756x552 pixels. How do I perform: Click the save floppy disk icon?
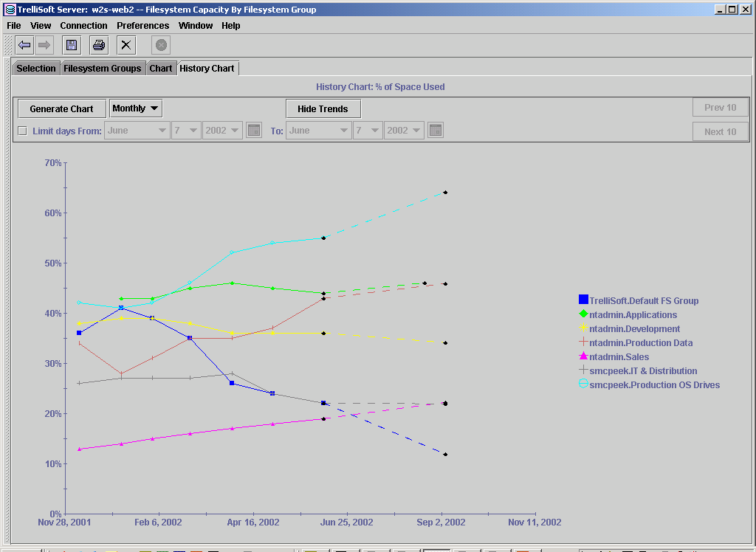point(72,45)
